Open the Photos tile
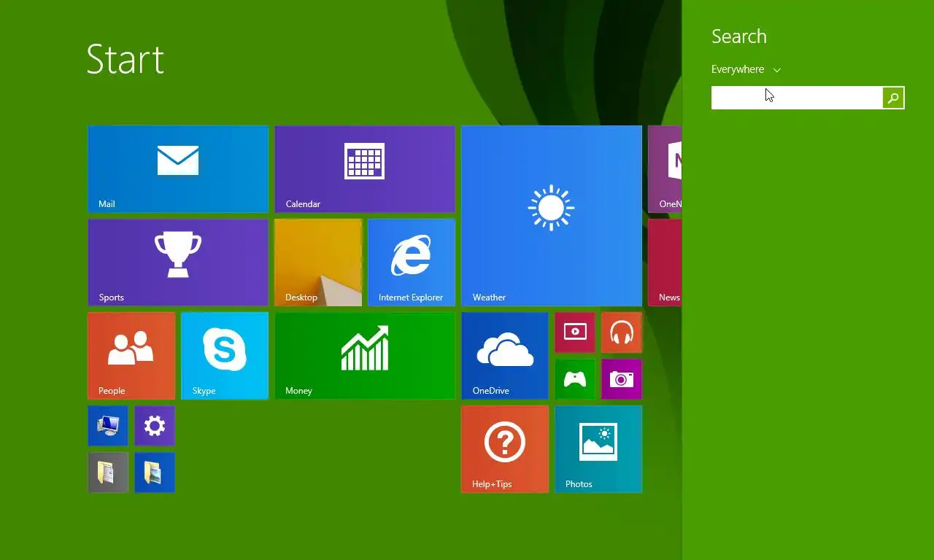The height and width of the screenshot is (560, 934). [x=598, y=449]
